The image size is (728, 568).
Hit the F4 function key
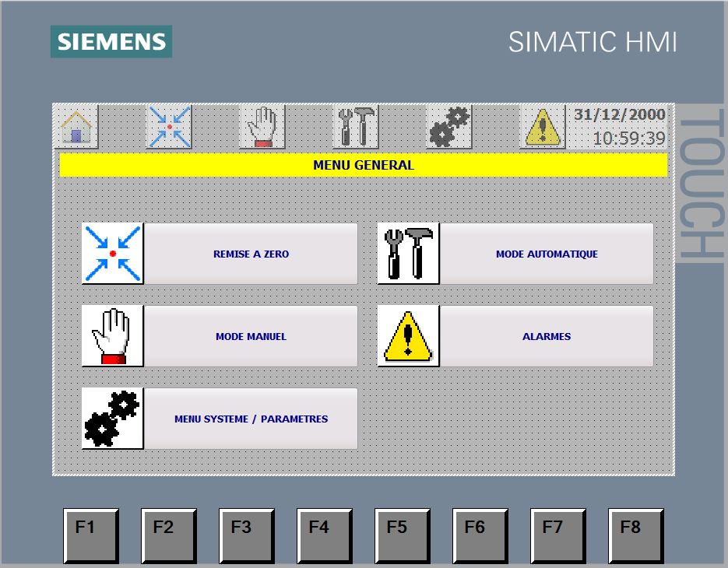pos(325,535)
